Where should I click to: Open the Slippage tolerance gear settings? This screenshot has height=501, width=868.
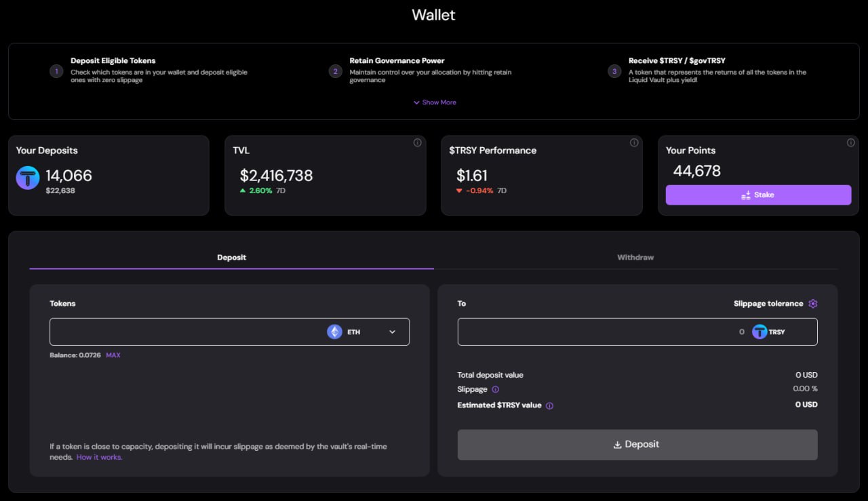813,304
